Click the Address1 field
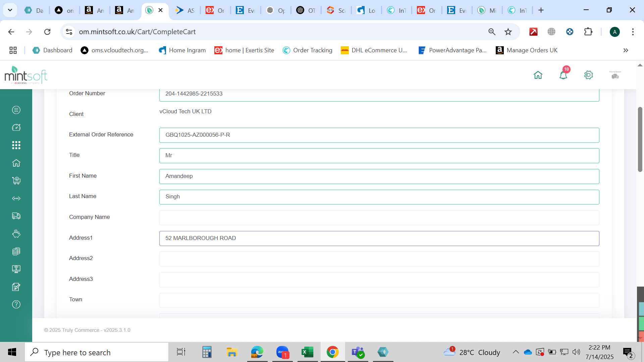 click(379, 238)
